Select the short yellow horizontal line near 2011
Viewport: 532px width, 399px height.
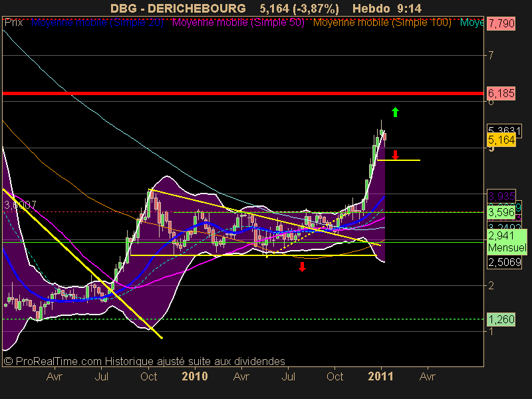click(398, 160)
